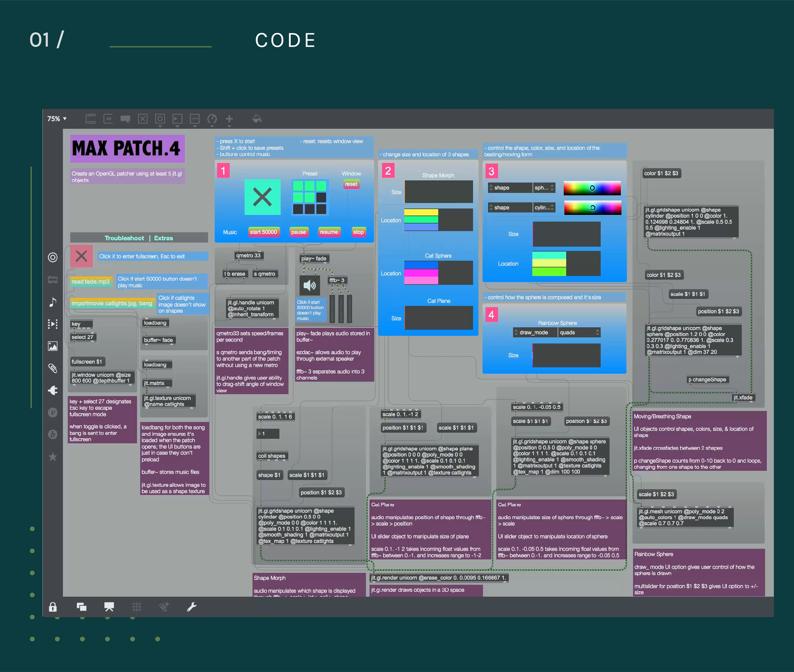Select the Troubleshoot tab
The height and width of the screenshot is (672, 794).
coord(124,238)
